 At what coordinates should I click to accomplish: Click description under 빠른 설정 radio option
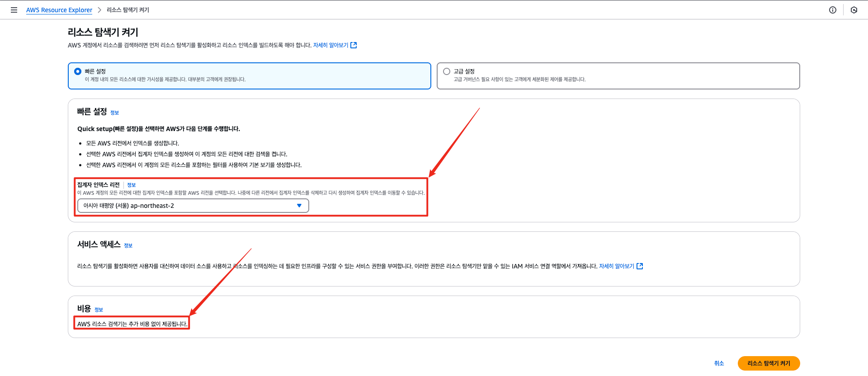(165, 80)
